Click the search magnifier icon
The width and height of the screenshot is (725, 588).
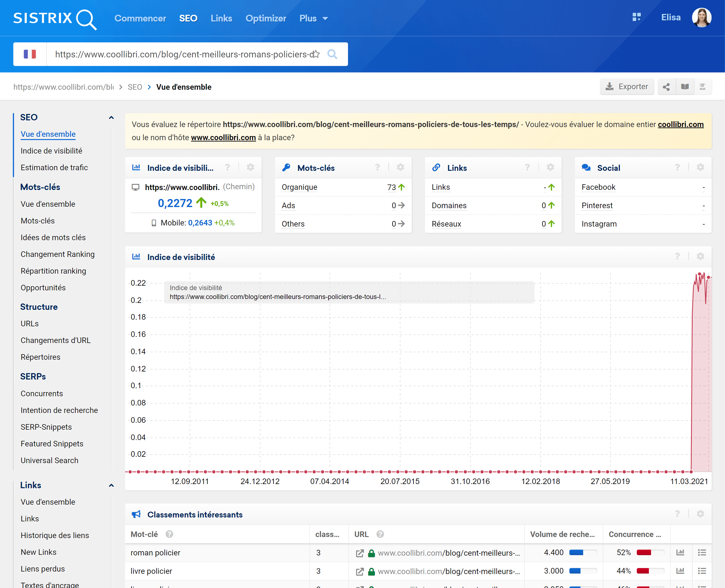[332, 54]
